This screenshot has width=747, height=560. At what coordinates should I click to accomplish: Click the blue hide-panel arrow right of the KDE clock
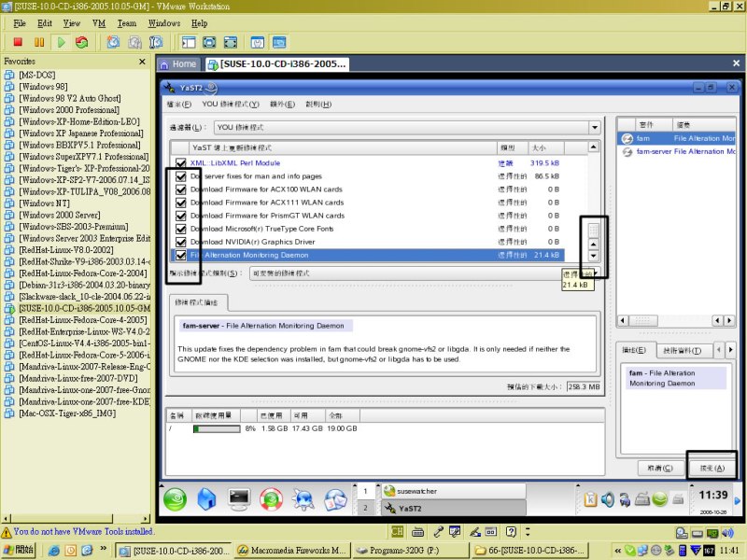[738, 500]
